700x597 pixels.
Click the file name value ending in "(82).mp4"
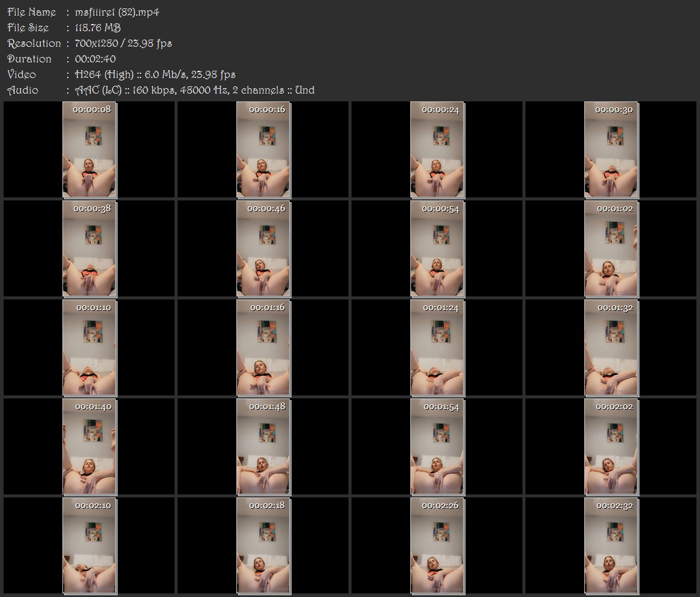(117, 12)
